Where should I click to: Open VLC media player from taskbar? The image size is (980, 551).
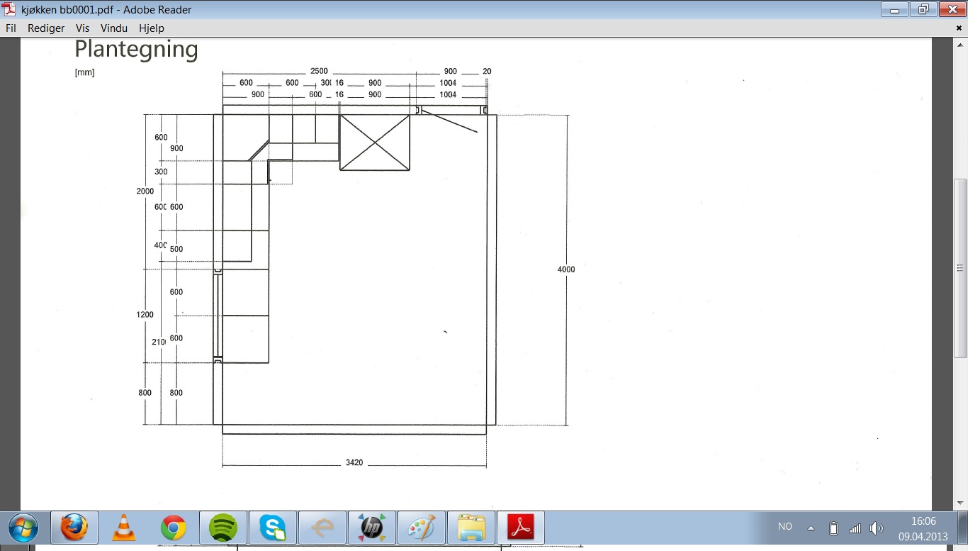coord(124,528)
